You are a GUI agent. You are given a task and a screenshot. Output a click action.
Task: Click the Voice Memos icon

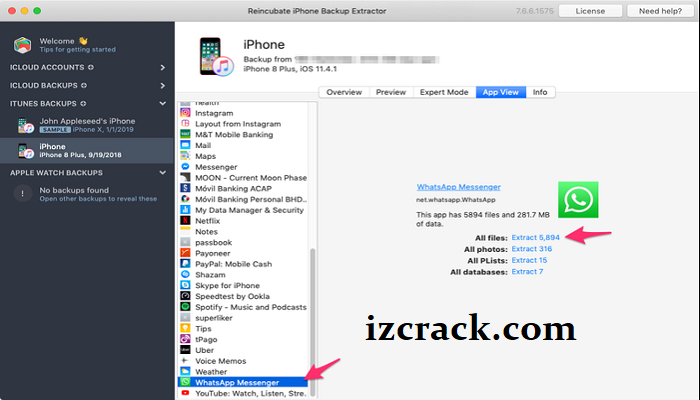click(x=185, y=361)
